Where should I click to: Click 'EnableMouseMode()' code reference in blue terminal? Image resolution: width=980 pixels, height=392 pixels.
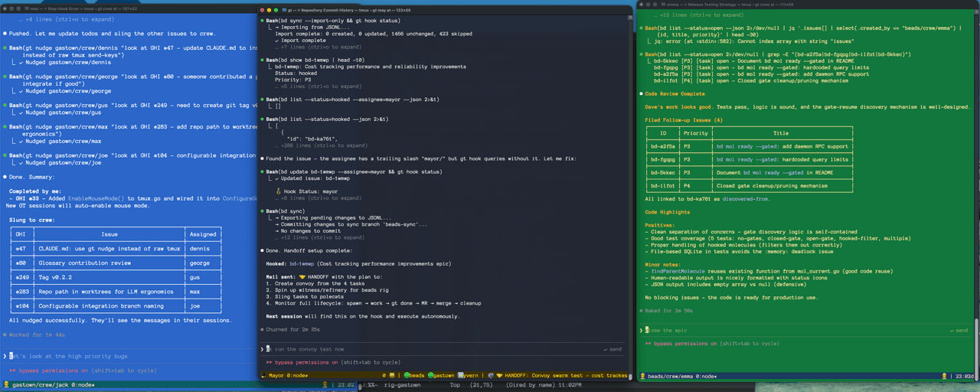click(x=96, y=198)
